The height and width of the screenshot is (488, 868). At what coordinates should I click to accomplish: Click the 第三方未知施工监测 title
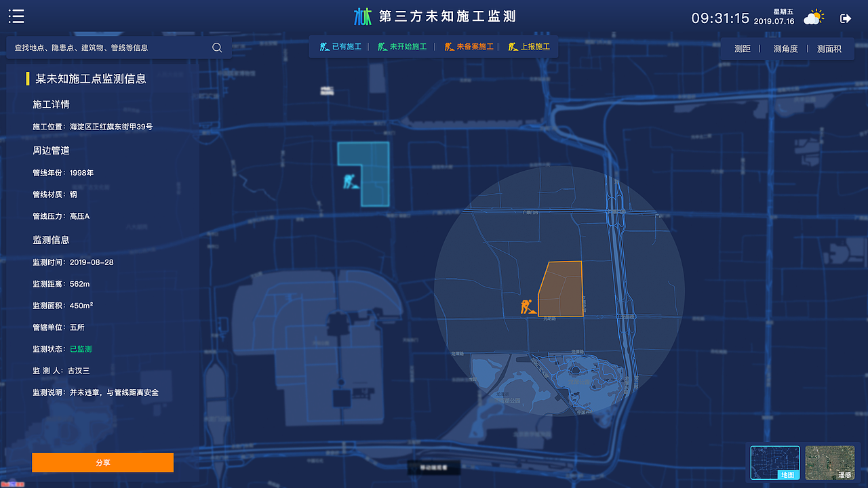tap(448, 17)
